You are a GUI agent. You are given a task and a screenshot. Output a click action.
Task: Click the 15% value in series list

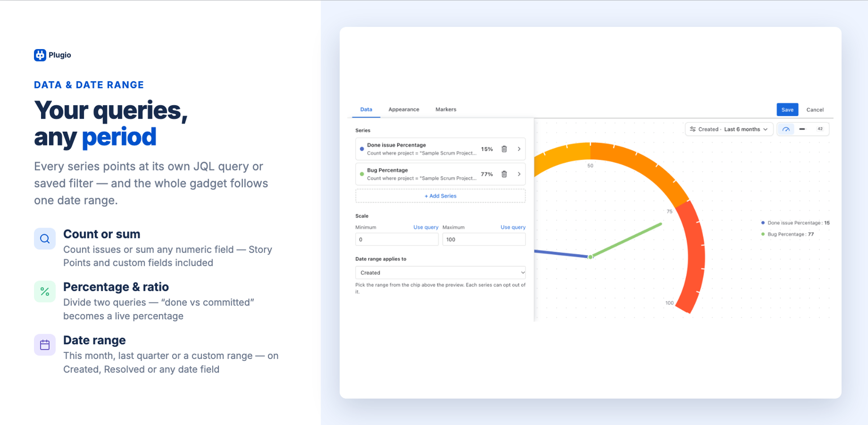click(487, 149)
